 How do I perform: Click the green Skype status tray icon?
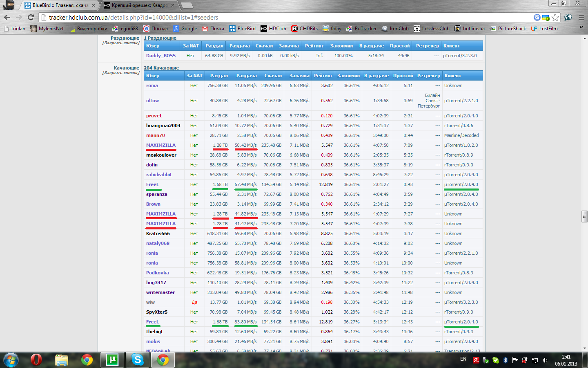point(495,360)
